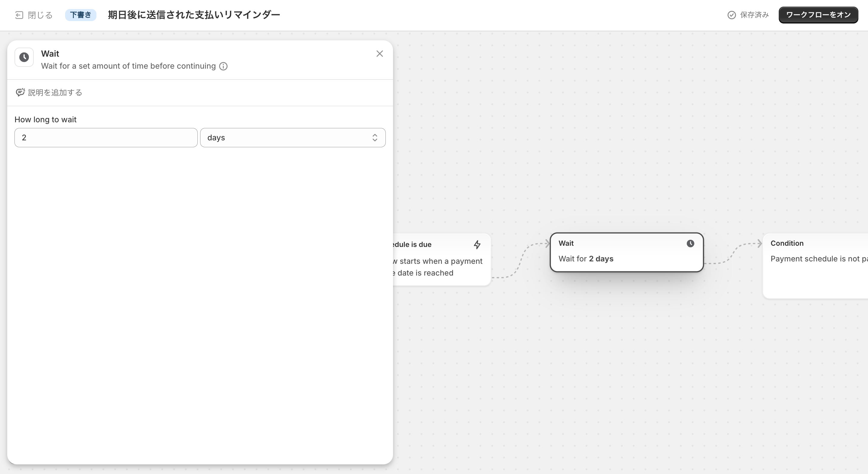Click the comment icon next to 説明を追加する
The width and height of the screenshot is (868, 474).
click(x=20, y=92)
